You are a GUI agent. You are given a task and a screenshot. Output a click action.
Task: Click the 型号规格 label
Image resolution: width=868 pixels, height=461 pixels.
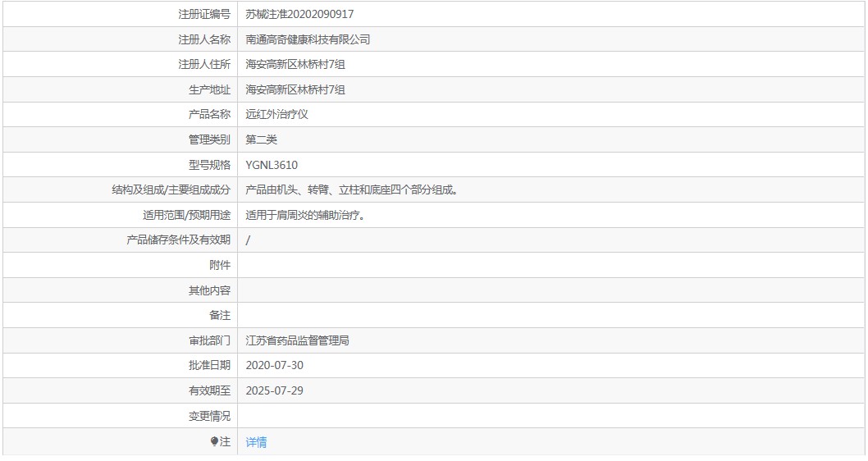(209, 165)
